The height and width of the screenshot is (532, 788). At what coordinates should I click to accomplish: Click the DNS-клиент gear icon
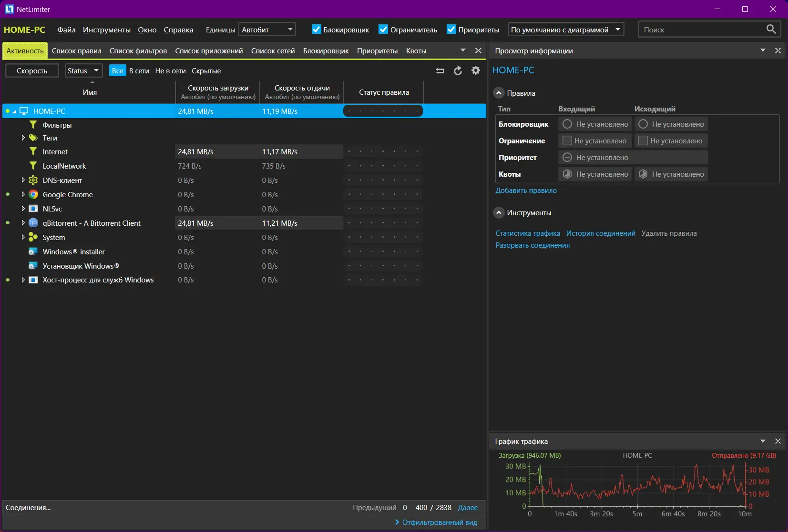pyautogui.click(x=33, y=180)
